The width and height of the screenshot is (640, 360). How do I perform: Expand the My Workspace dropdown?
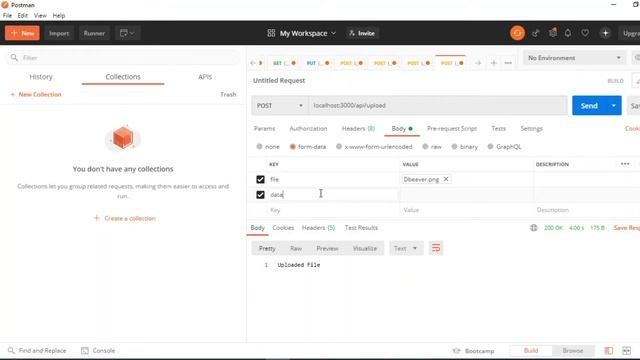click(302, 33)
